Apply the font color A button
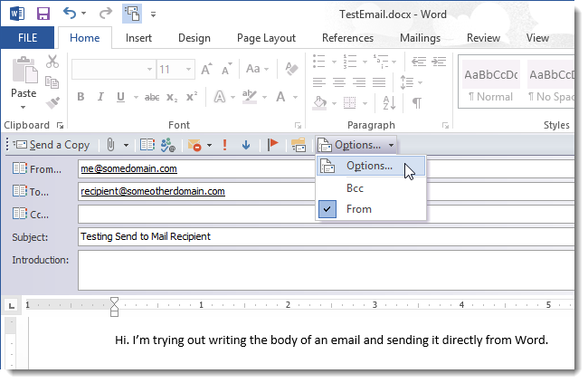588x383 pixels. point(280,97)
